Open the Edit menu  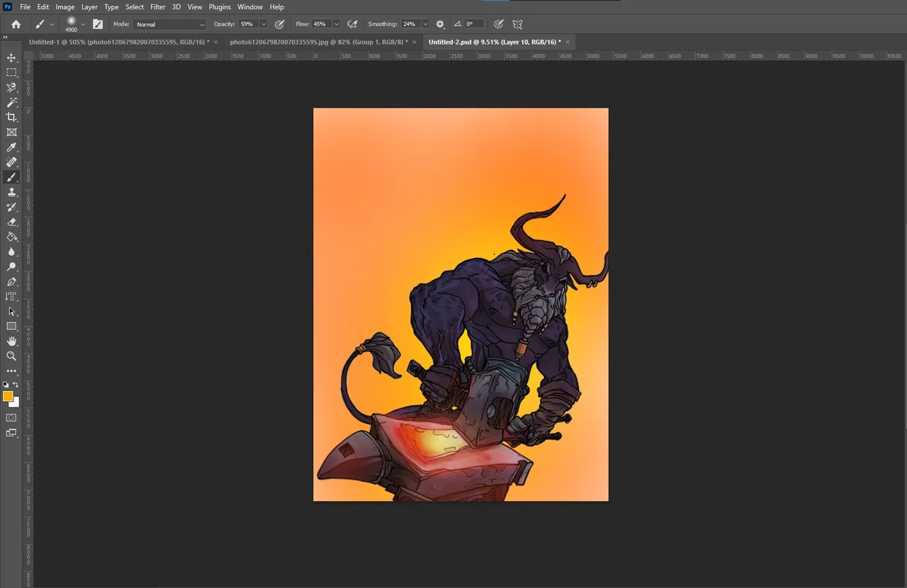click(43, 7)
